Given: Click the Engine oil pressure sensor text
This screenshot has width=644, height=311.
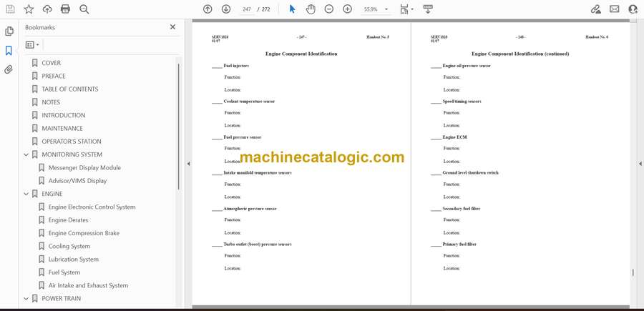Looking at the screenshot, I should (x=467, y=66).
